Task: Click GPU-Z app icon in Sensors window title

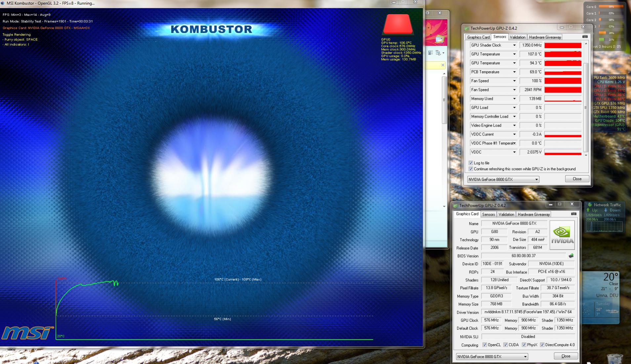Action: [467, 28]
